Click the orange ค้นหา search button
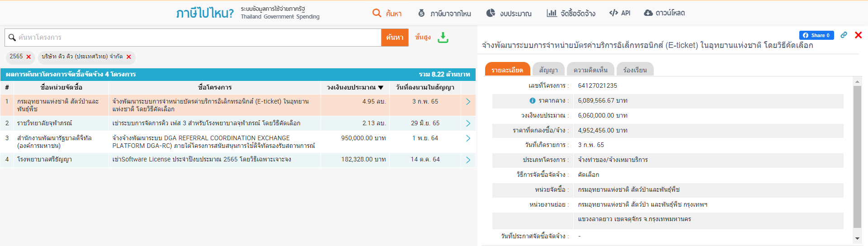 pyautogui.click(x=395, y=38)
